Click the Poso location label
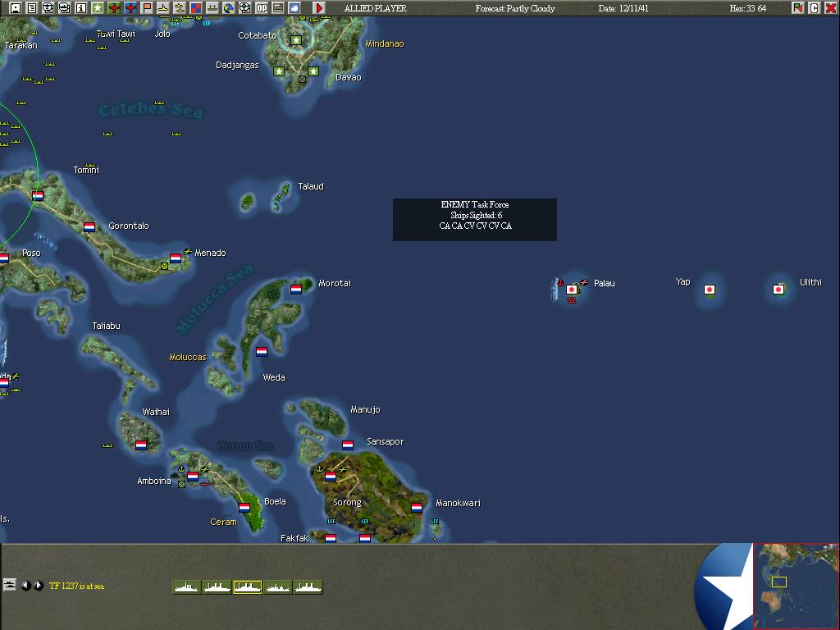The width and height of the screenshot is (840, 630). [x=31, y=253]
